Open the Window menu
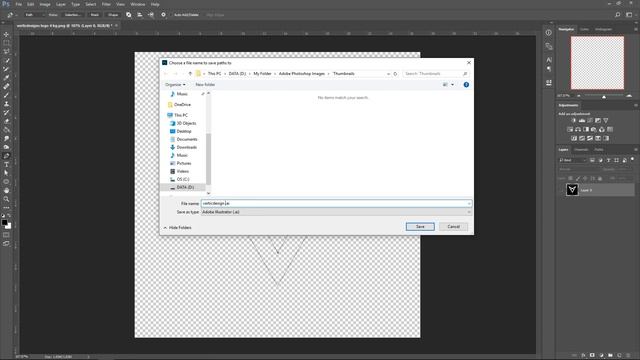640x360 pixels. (x=138, y=4)
